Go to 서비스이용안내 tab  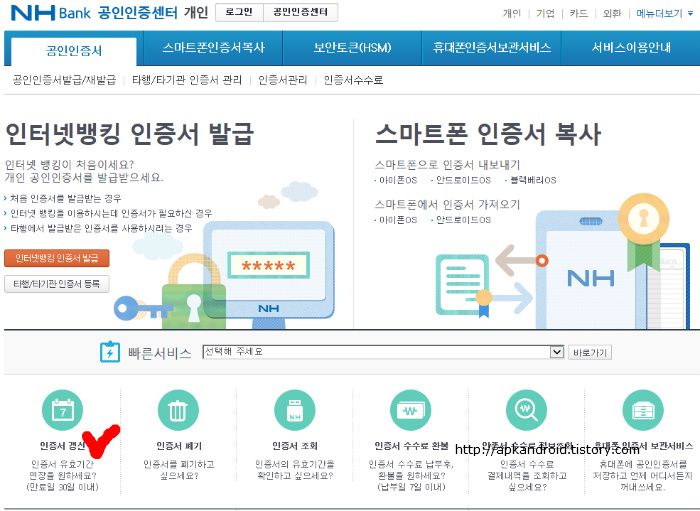pyautogui.click(x=630, y=47)
